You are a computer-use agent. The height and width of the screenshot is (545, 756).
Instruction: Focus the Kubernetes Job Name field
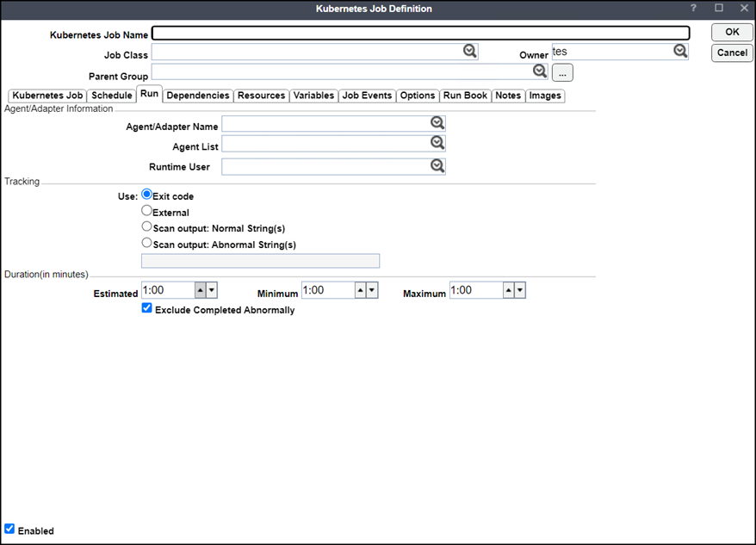click(421, 34)
